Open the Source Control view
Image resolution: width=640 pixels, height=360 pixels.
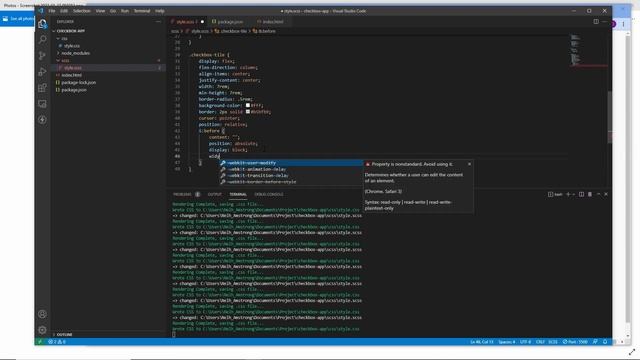coord(42,56)
